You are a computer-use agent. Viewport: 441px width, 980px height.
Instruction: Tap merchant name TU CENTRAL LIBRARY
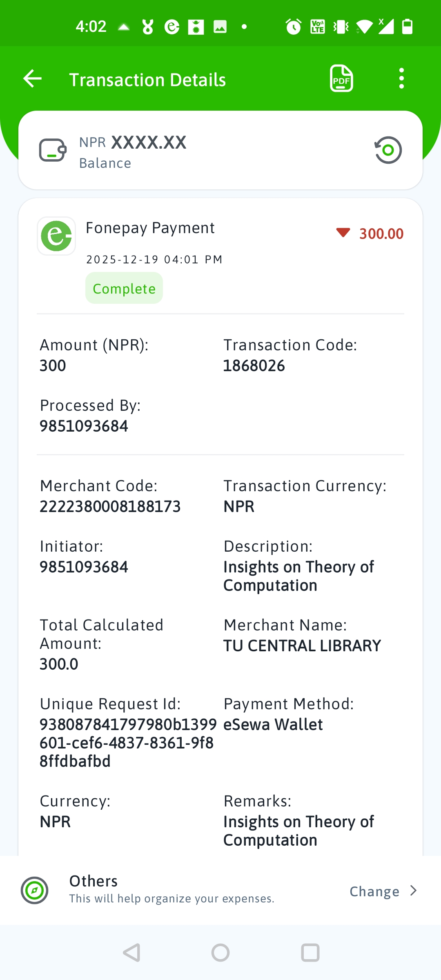click(302, 646)
